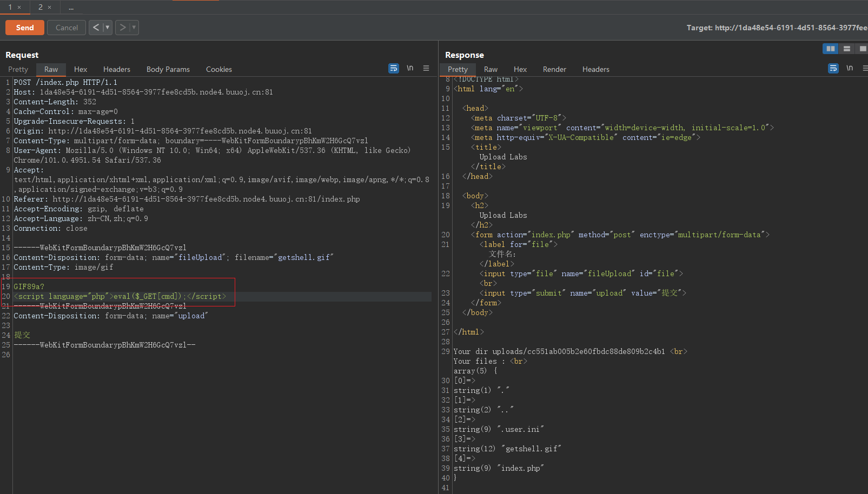
Task: Toggle word wrap in Request editor
Action: pos(394,68)
